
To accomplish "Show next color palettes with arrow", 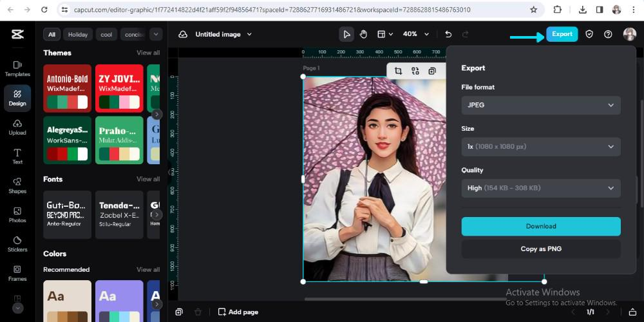I will tap(157, 305).
